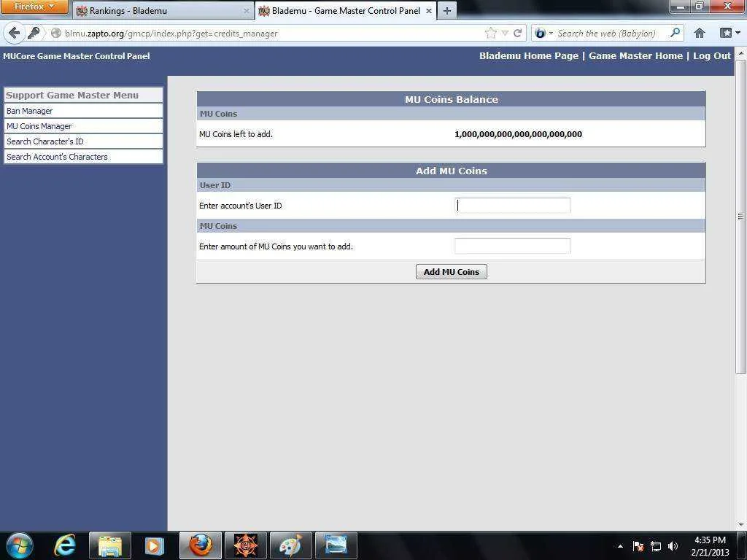Launch Internet Explorer from the taskbar
The image size is (747, 560).
click(65, 545)
